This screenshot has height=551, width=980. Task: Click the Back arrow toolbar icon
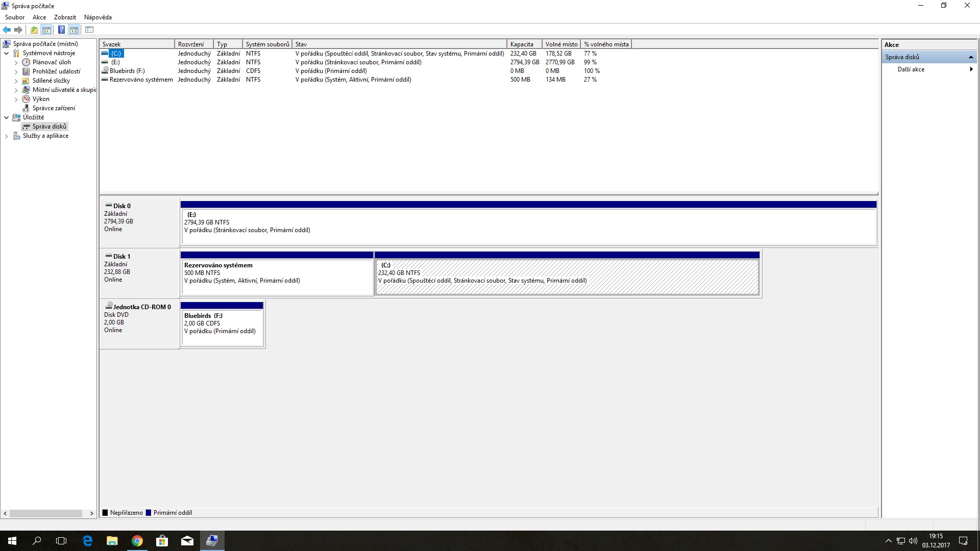[x=7, y=30]
